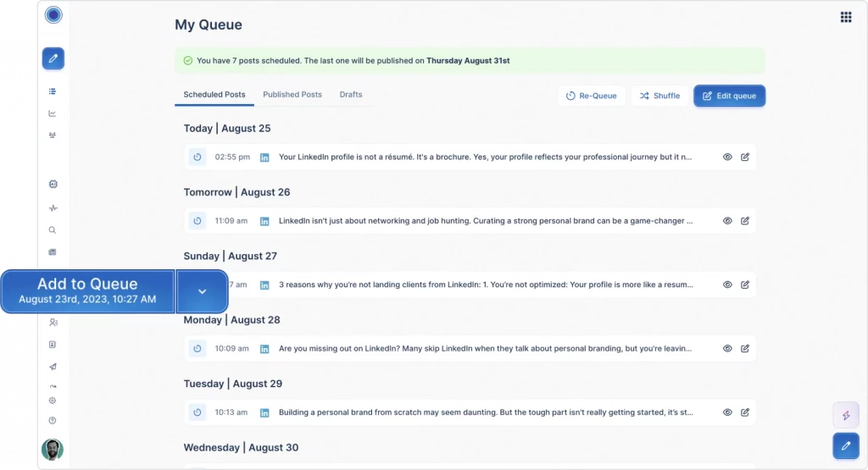
Task: Open the user profile avatar
Action: [x=53, y=450]
